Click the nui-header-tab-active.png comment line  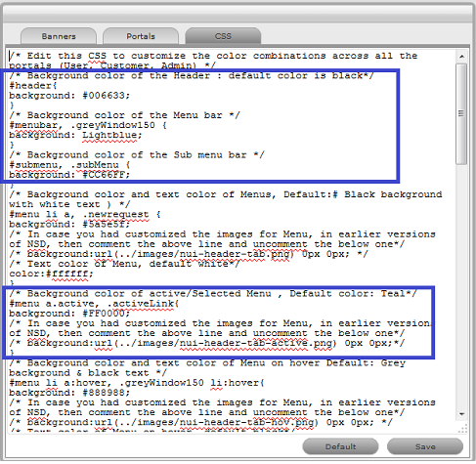click(x=207, y=343)
